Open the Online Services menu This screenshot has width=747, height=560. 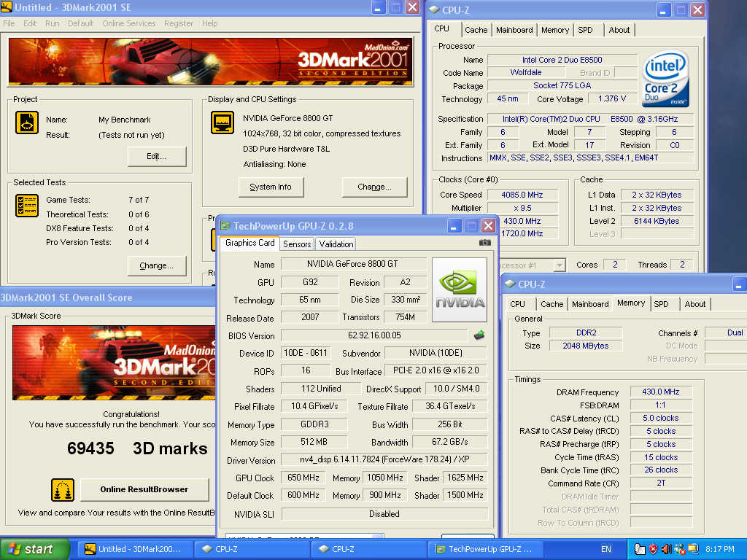click(x=129, y=23)
